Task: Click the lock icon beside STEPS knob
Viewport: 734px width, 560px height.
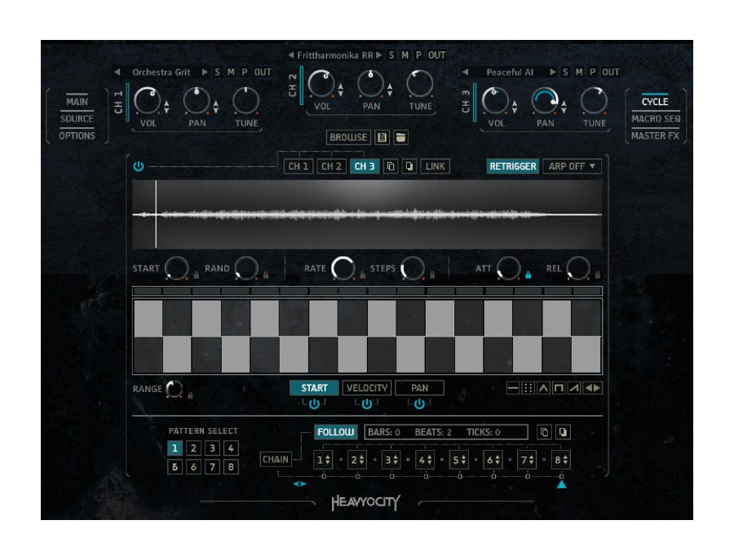Action: (432, 275)
